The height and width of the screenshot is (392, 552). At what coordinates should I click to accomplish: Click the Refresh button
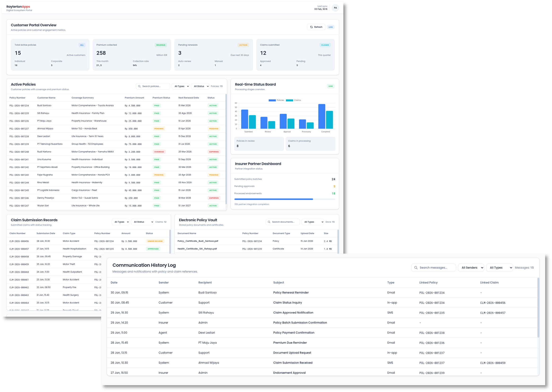point(316,27)
